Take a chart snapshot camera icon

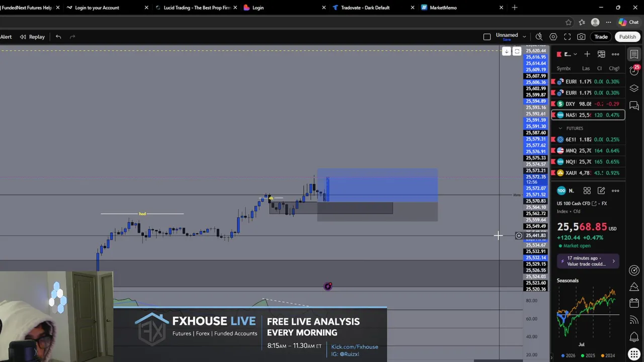click(582, 37)
